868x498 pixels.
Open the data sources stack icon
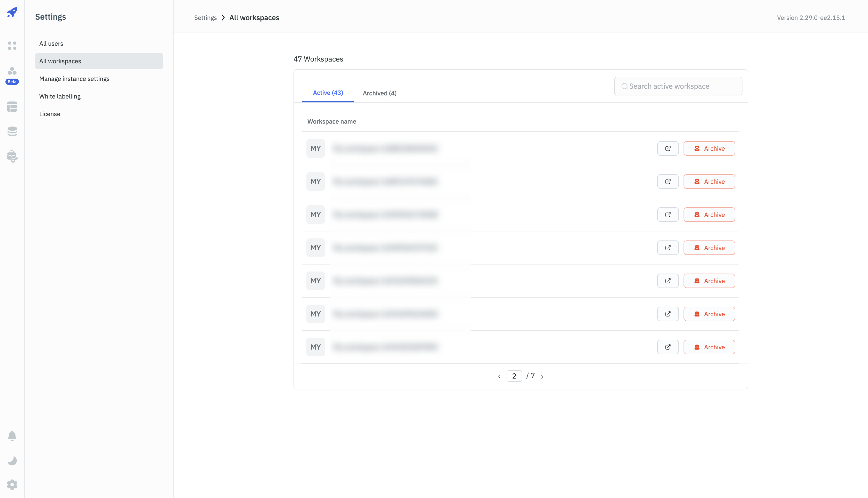[12, 131]
